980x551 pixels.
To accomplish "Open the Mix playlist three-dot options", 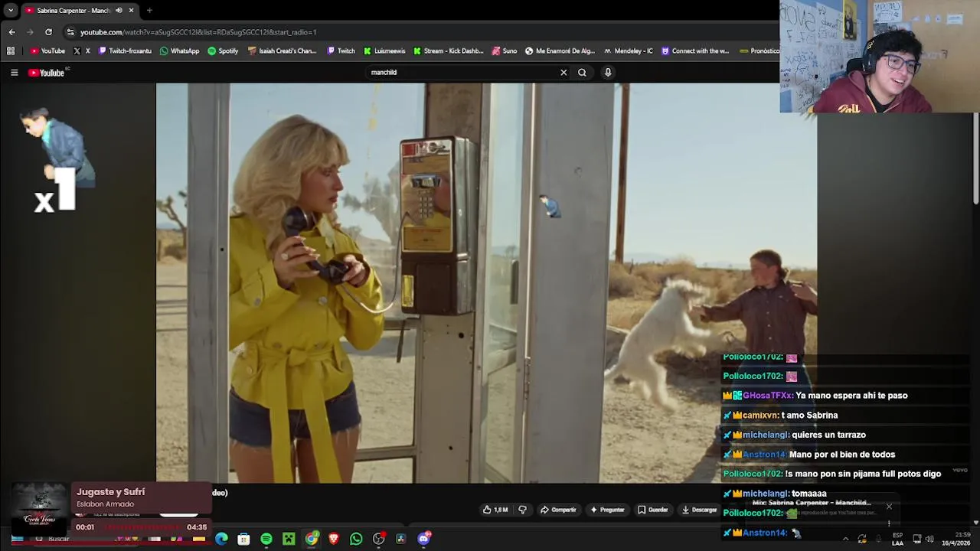I will (889, 523).
